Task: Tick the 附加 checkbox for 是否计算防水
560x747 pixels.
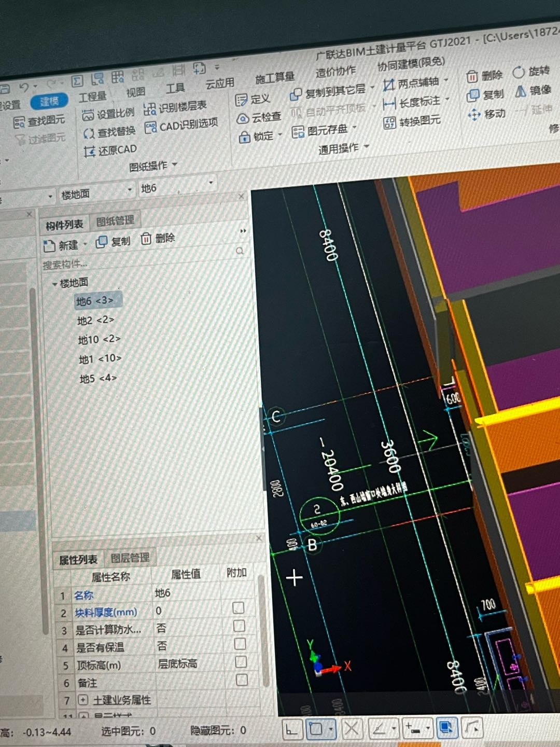Action: pos(239,626)
